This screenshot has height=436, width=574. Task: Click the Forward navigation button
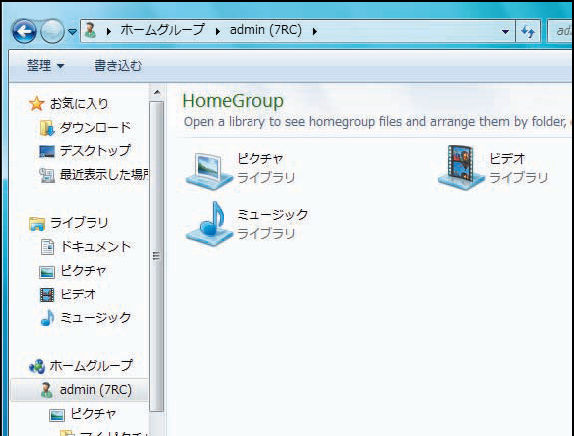pyautogui.click(x=52, y=31)
